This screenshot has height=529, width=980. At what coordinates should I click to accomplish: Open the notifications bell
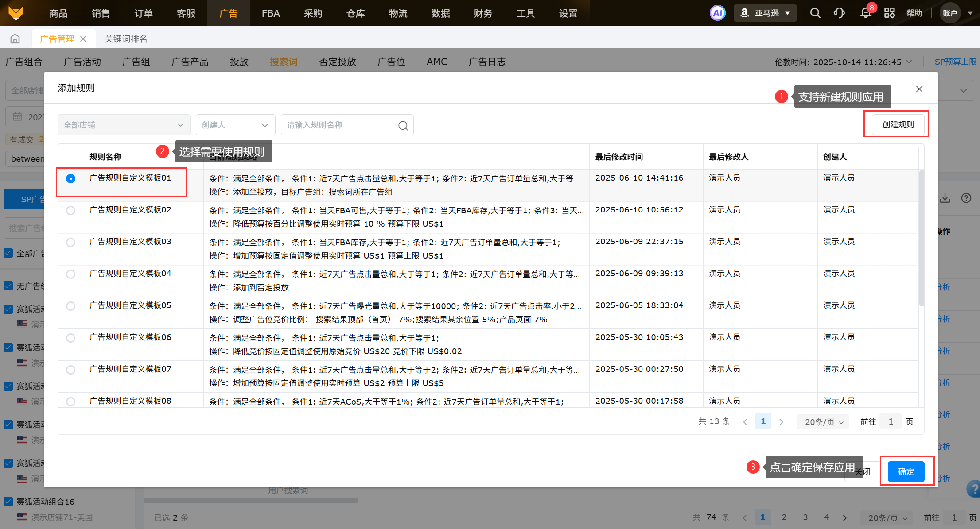click(x=865, y=13)
